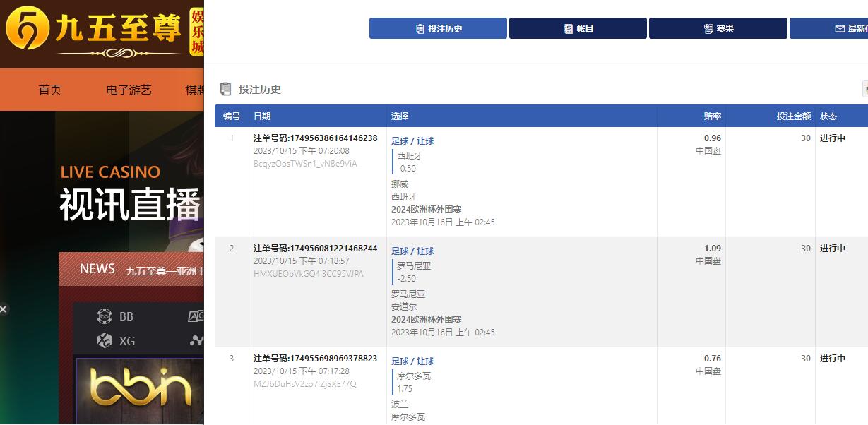Click the 足球 / 让球 link in bet 1
868x425 pixels.
click(x=412, y=141)
